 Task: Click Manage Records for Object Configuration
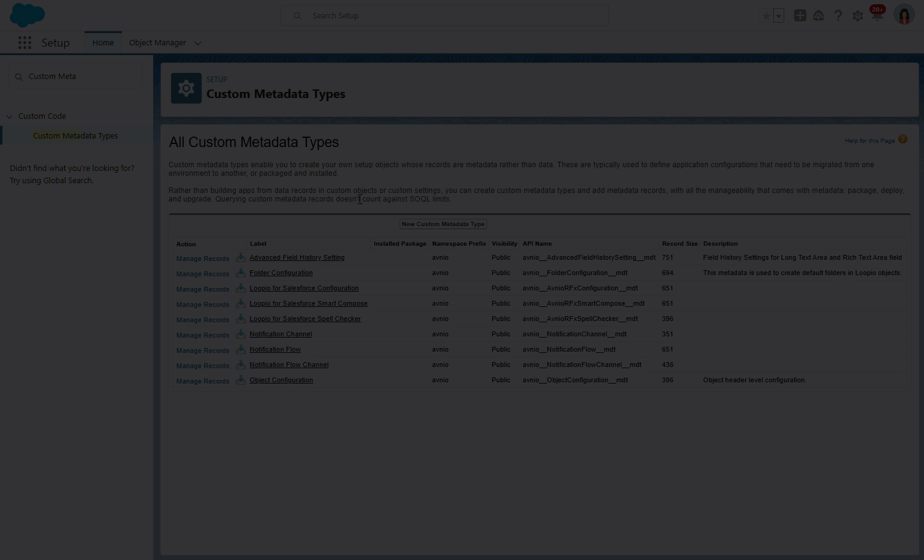203,381
